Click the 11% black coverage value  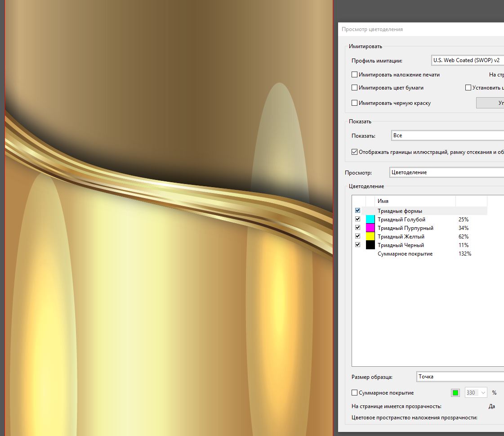[464, 245]
